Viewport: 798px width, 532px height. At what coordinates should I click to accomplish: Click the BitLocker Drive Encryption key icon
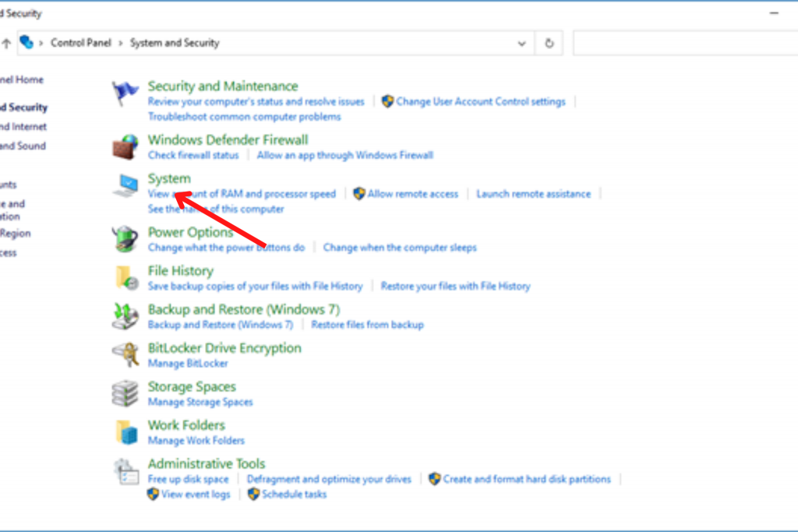(126, 355)
